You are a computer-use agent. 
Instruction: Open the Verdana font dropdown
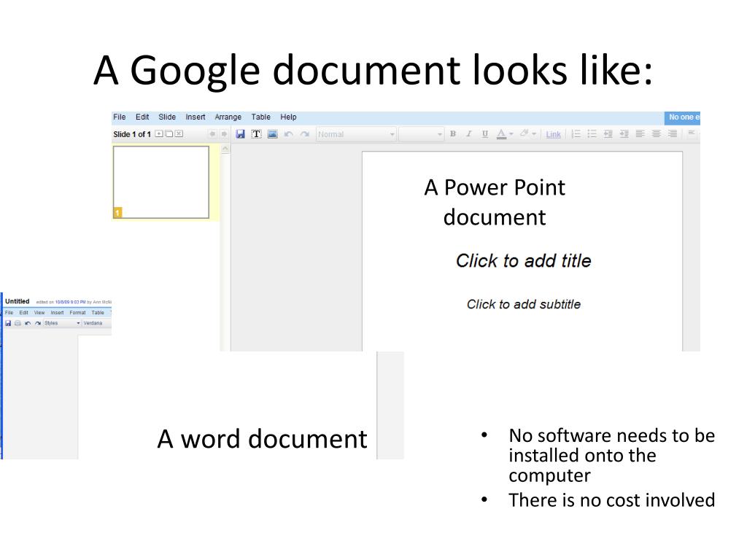pyautogui.click(x=97, y=323)
